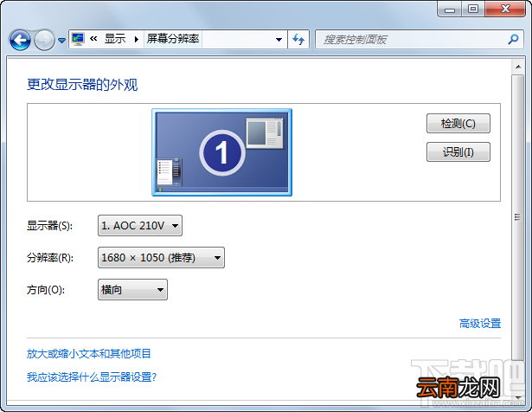Screen dimensions: 532x412
Task: Click the 分辨率(R): label
Action: point(50,258)
